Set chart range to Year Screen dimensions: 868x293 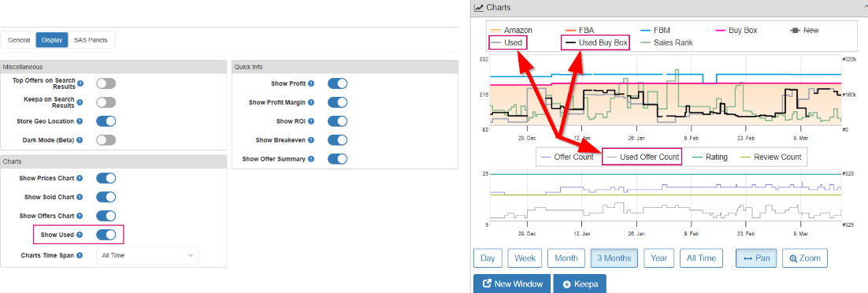pos(658,258)
